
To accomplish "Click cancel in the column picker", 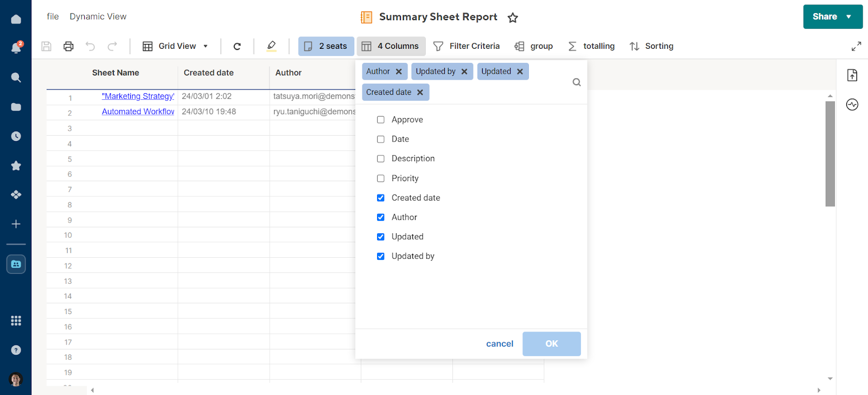I will pyautogui.click(x=500, y=344).
